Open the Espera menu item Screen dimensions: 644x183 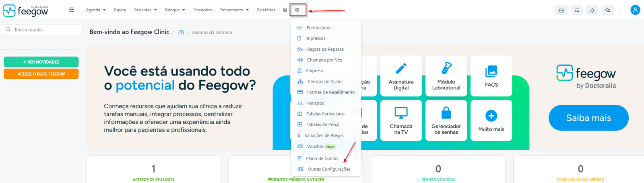click(120, 10)
